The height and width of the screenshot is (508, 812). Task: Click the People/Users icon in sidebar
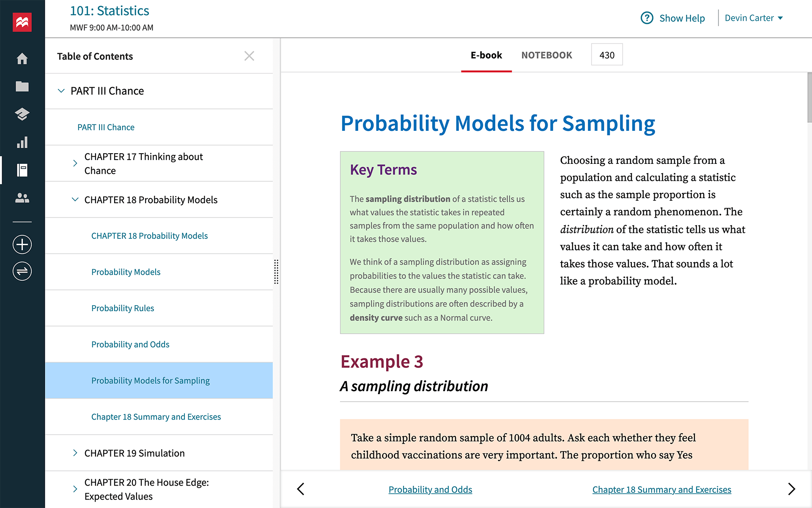22,197
